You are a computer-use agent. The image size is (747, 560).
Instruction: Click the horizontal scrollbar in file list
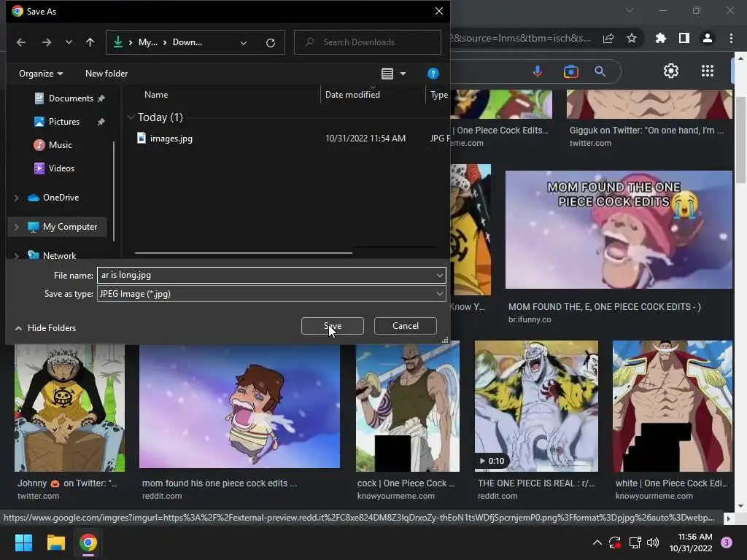coord(244,253)
